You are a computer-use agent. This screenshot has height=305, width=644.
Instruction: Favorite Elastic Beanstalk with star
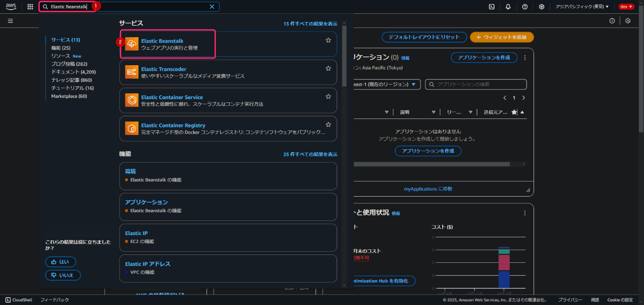tap(328, 40)
